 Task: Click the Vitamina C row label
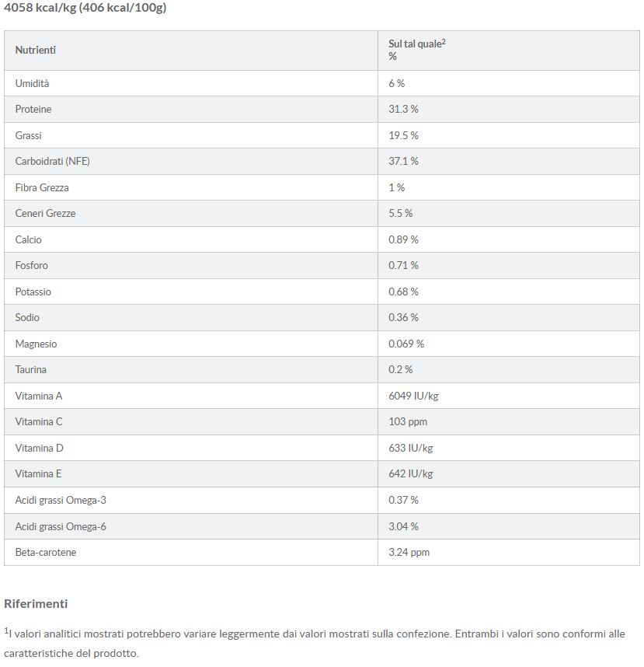(39, 421)
